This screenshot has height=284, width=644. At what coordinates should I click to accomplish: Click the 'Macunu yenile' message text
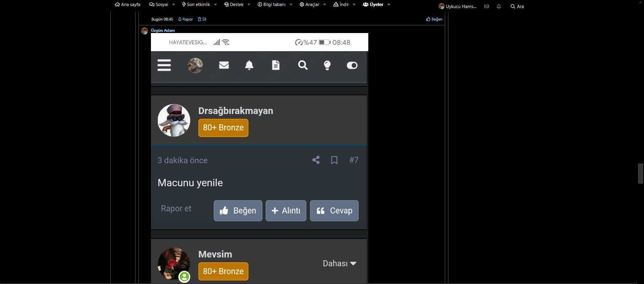[190, 183]
